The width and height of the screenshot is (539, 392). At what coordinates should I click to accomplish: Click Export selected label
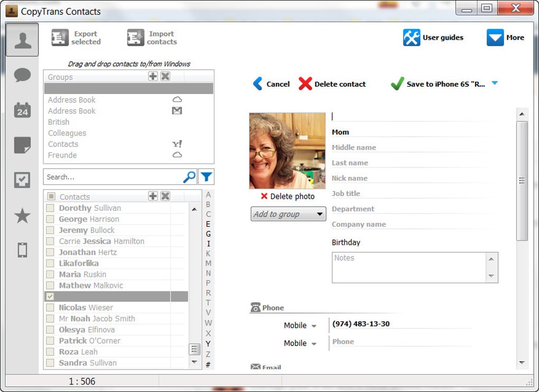pyautogui.click(x=86, y=38)
